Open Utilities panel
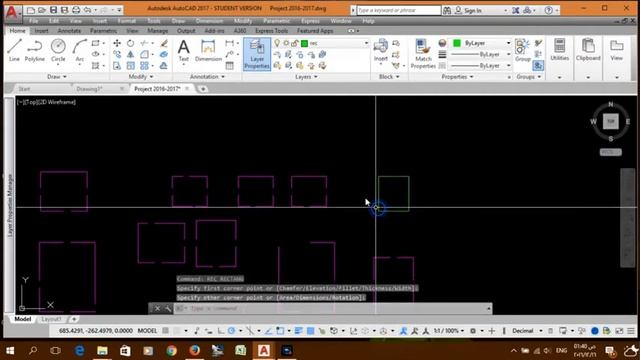 (559, 51)
